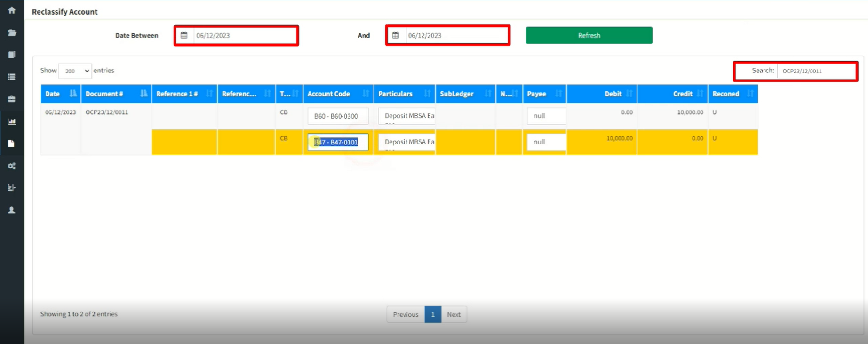Click the Previous pagination button
This screenshot has height=344, width=868.
(x=406, y=314)
